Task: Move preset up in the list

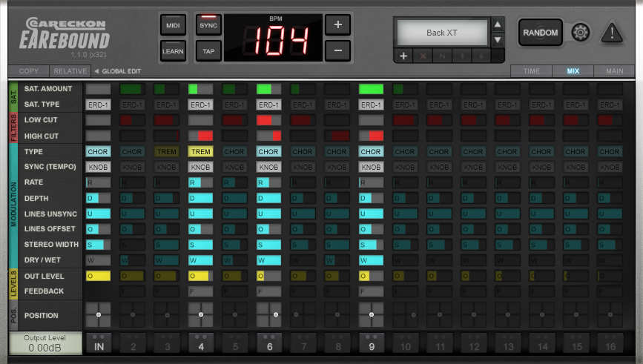Action: pyautogui.click(x=462, y=56)
